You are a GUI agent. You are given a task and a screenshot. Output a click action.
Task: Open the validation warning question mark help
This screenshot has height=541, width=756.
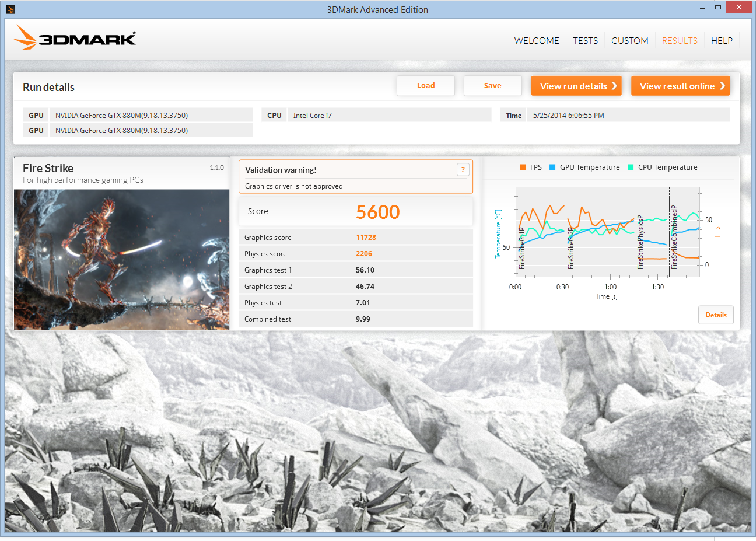point(463,170)
